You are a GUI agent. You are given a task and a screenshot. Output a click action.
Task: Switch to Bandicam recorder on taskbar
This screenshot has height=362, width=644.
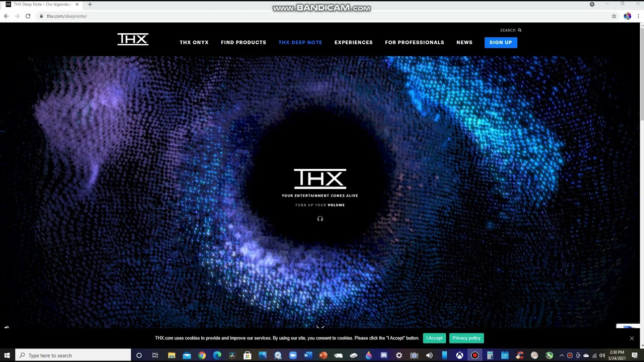pos(474,355)
